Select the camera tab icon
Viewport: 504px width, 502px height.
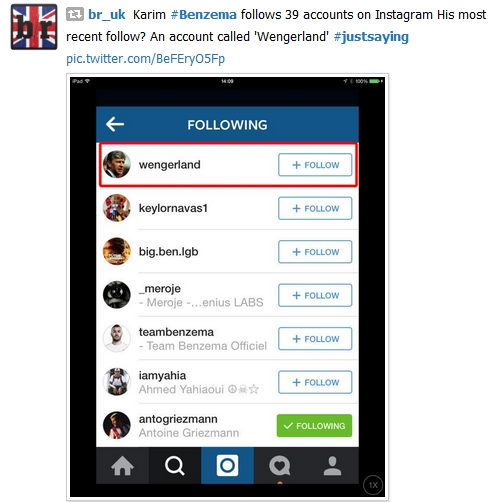pos(227,465)
